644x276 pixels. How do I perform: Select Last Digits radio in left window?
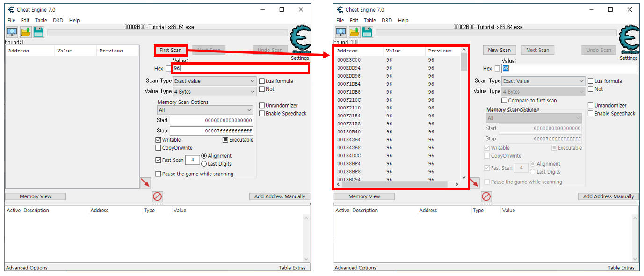point(204,164)
